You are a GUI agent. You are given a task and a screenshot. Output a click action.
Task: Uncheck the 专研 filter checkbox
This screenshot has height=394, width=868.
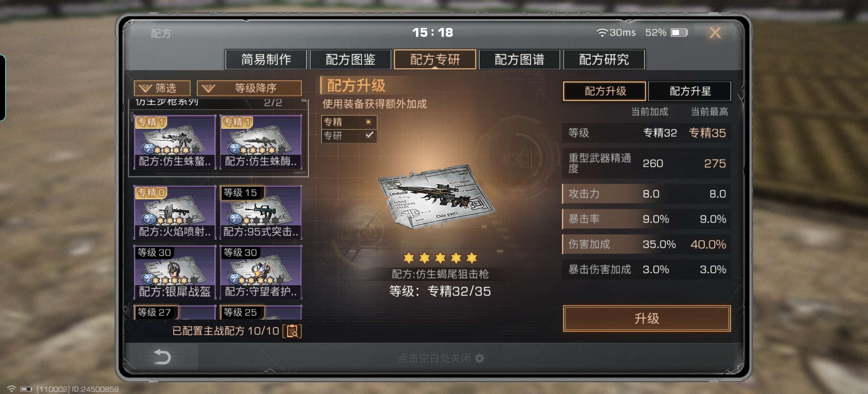tap(369, 135)
